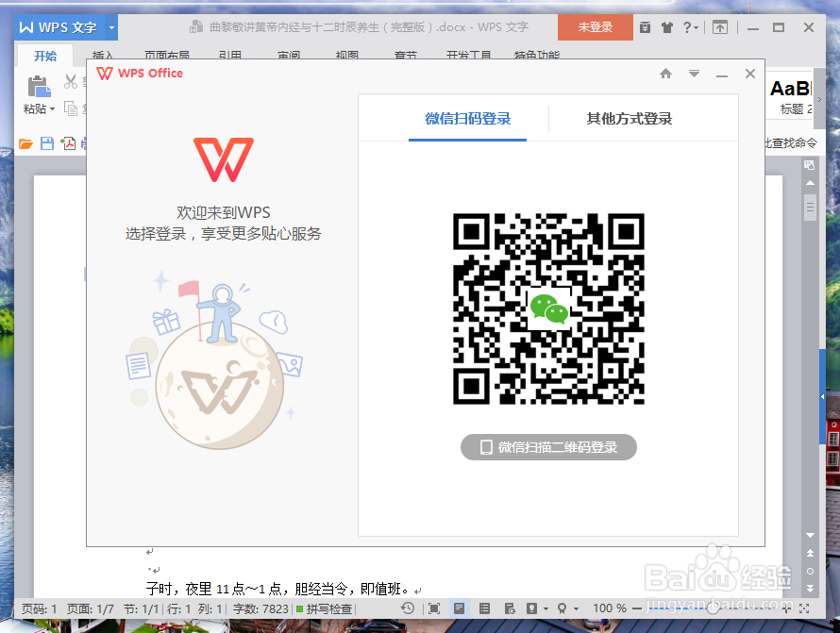Click the collapse ribbon upload-arrow icon
The width and height of the screenshot is (840, 633).
pyautogui.click(x=720, y=27)
